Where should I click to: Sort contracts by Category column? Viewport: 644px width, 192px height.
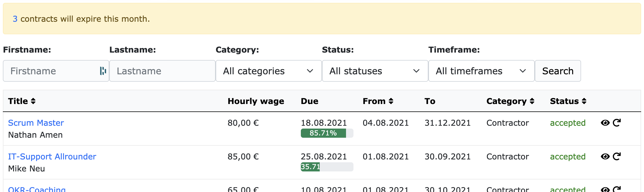532,101
